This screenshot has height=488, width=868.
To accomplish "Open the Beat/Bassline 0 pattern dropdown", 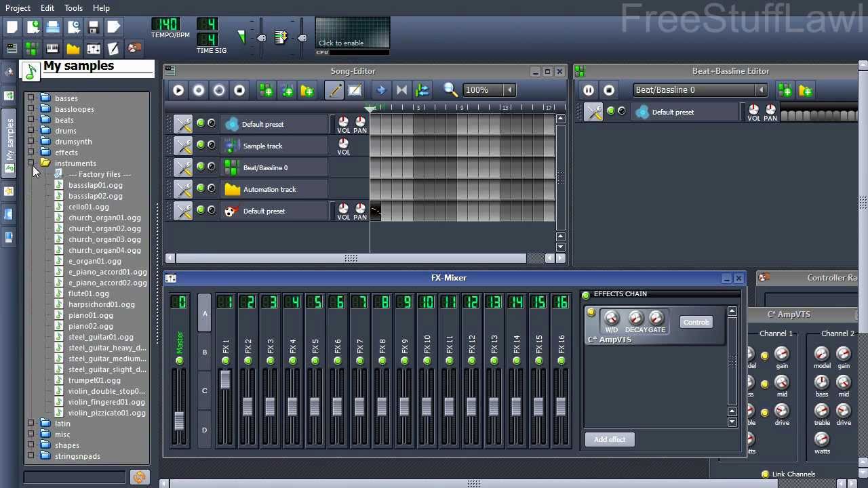I will 761,89.
